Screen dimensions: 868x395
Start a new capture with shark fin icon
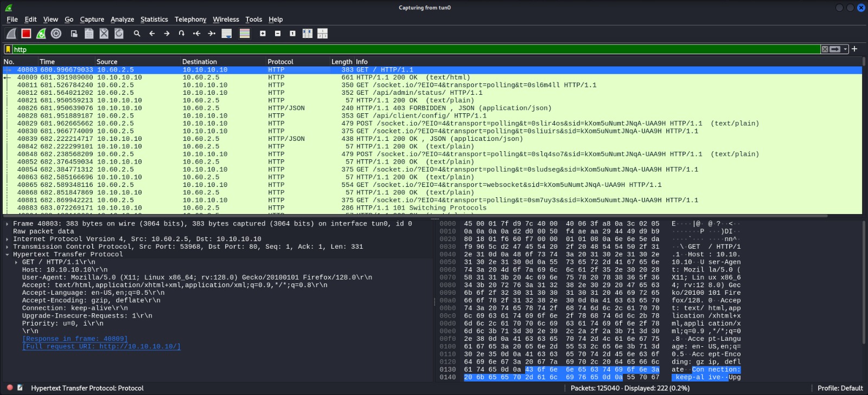(11, 34)
